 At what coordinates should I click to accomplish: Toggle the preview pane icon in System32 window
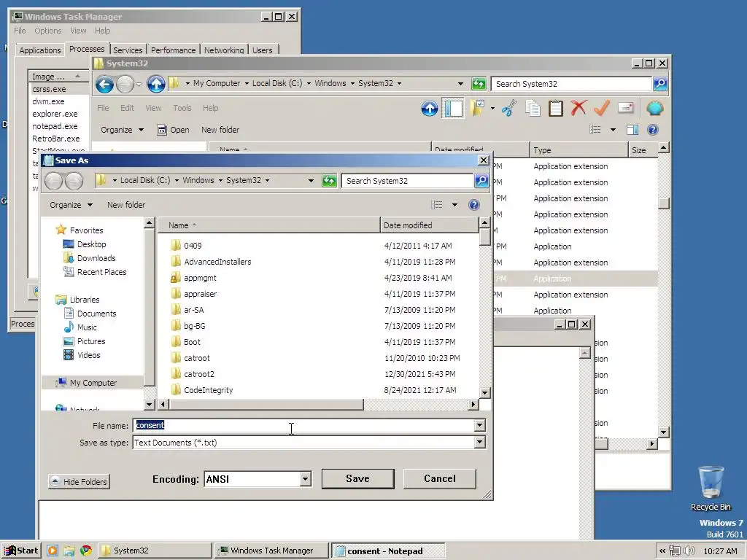(x=632, y=130)
